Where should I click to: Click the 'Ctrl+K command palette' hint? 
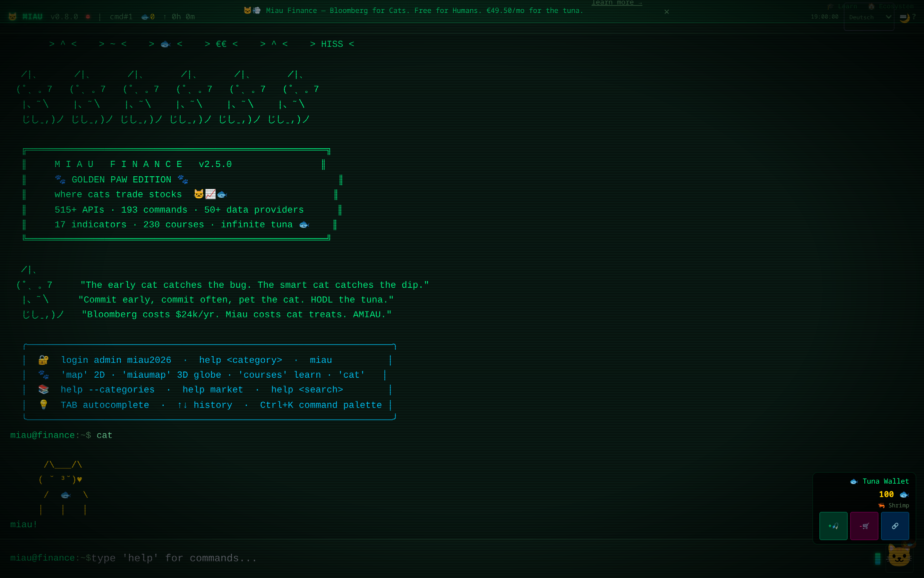point(321,405)
